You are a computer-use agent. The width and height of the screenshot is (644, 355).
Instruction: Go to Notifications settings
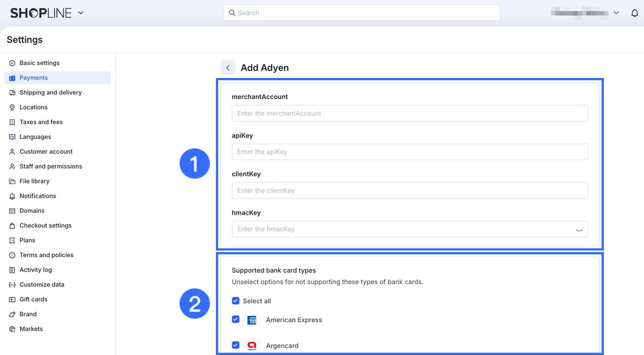tap(58, 196)
